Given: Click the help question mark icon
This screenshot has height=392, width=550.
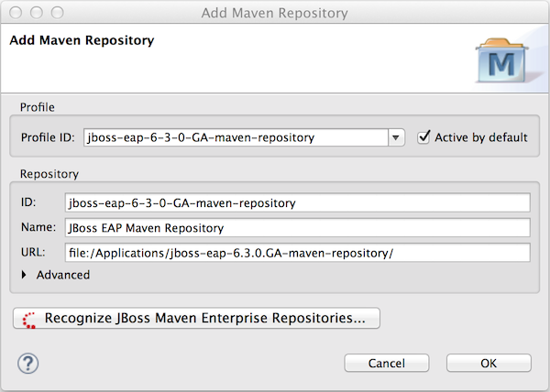Looking at the screenshot, I should [27, 363].
